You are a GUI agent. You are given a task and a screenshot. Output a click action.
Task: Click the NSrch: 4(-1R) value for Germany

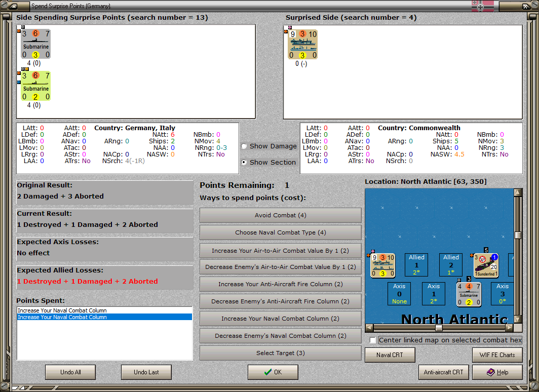[x=135, y=161]
